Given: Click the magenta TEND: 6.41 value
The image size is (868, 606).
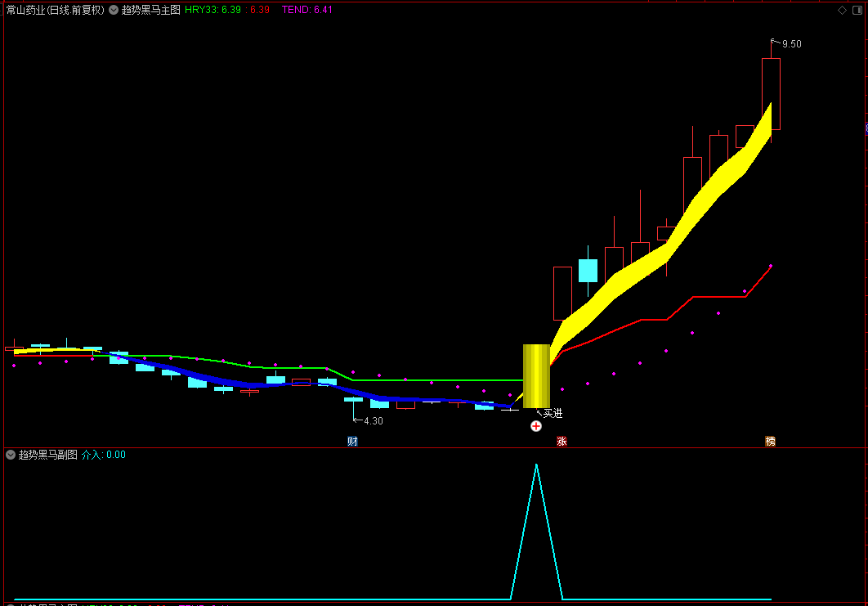Looking at the screenshot, I should click(306, 10).
